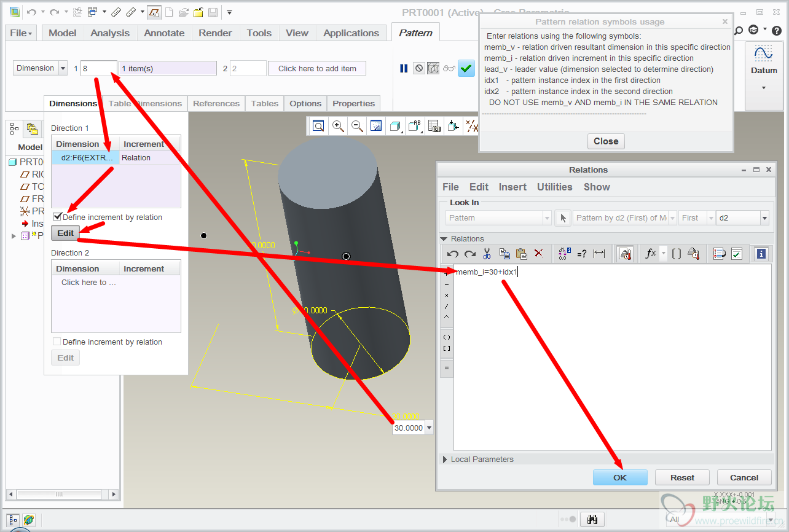The width and height of the screenshot is (789, 532).
Task: Open the Insert menu in Relations window
Action: pyautogui.click(x=512, y=187)
